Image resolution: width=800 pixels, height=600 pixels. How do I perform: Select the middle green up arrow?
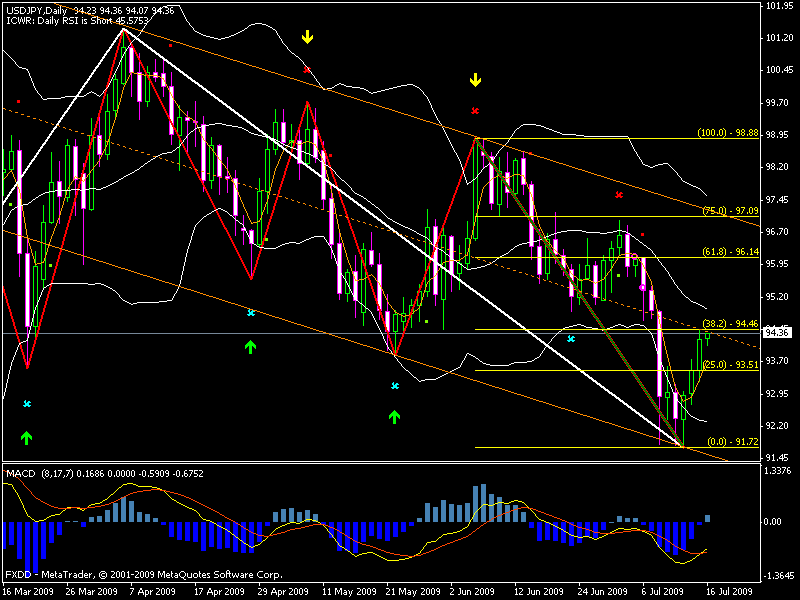pos(250,346)
